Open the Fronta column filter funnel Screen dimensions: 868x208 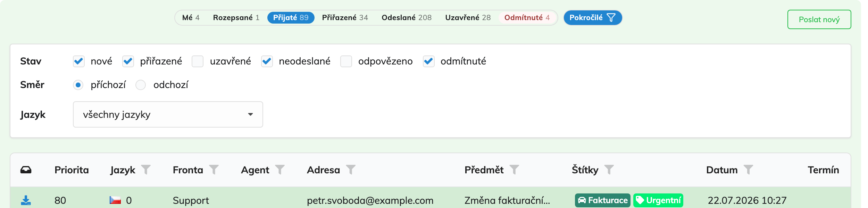[214, 170]
